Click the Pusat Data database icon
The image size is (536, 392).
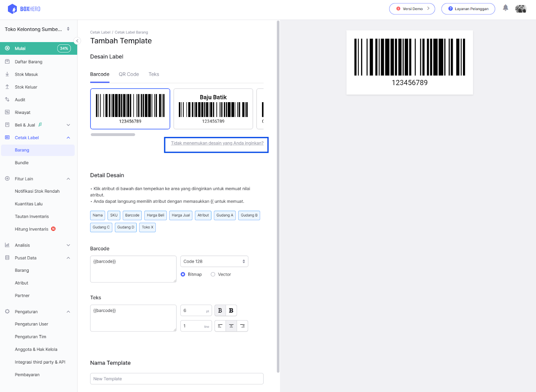click(7, 258)
